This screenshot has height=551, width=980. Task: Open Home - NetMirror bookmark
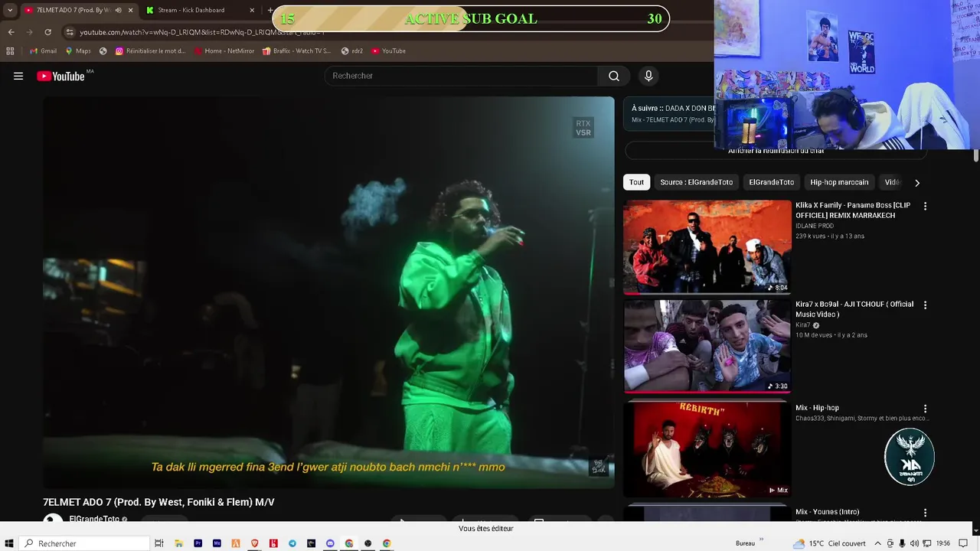tap(224, 51)
